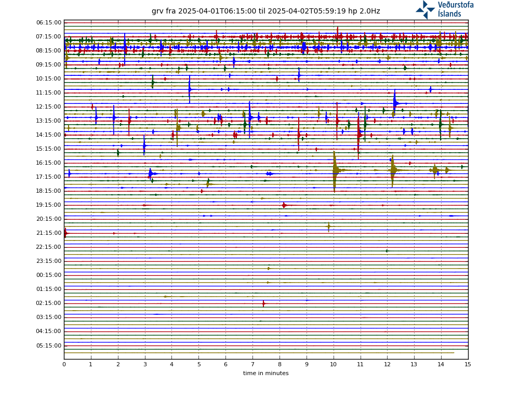Click the 19:15:00 time label

(49, 205)
